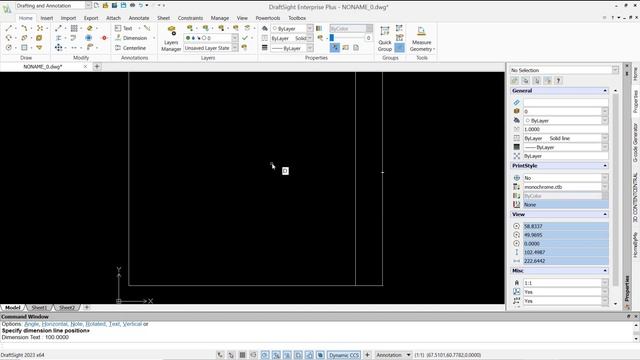The width and height of the screenshot is (640, 360).
Task: Select the Circle draw tool
Action: 9,48
